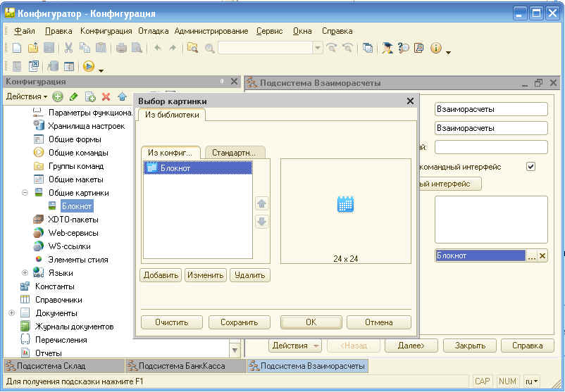
Task: Click the search text field in toolbar
Action: tap(265, 48)
